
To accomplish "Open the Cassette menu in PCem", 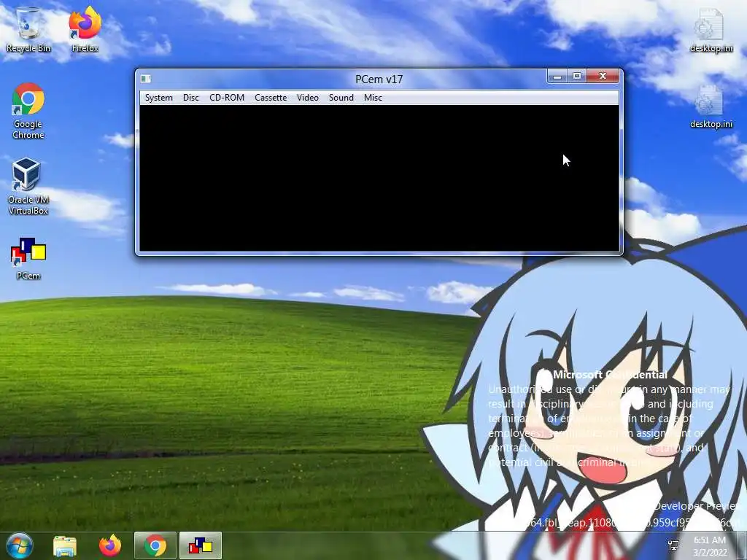I will pos(271,98).
